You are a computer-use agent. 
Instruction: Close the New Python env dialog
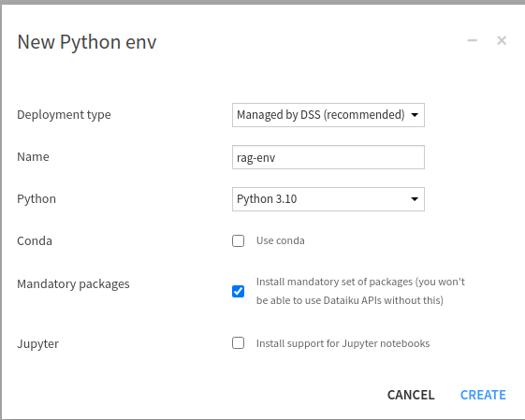(x=502, y=40)
